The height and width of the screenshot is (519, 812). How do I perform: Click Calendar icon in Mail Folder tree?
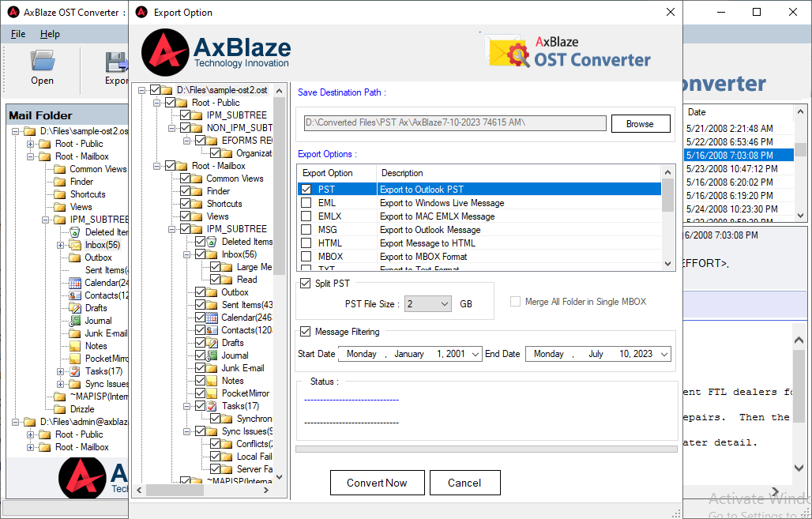[x=75, y=283]
